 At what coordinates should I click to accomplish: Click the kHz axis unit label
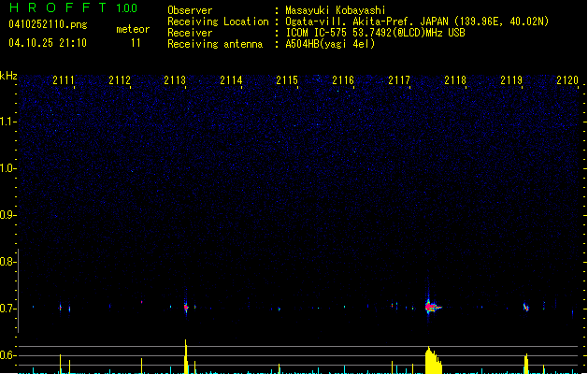(x=8, y=76)
